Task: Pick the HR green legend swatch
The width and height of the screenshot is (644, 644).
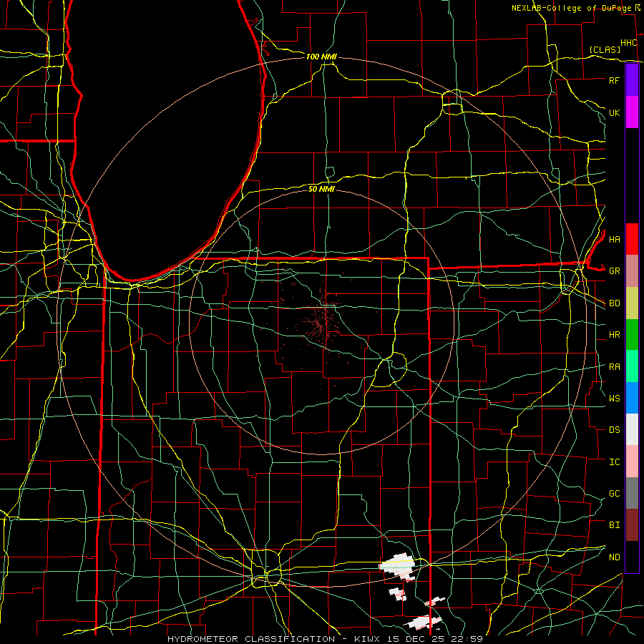Action: click(632, 335)
